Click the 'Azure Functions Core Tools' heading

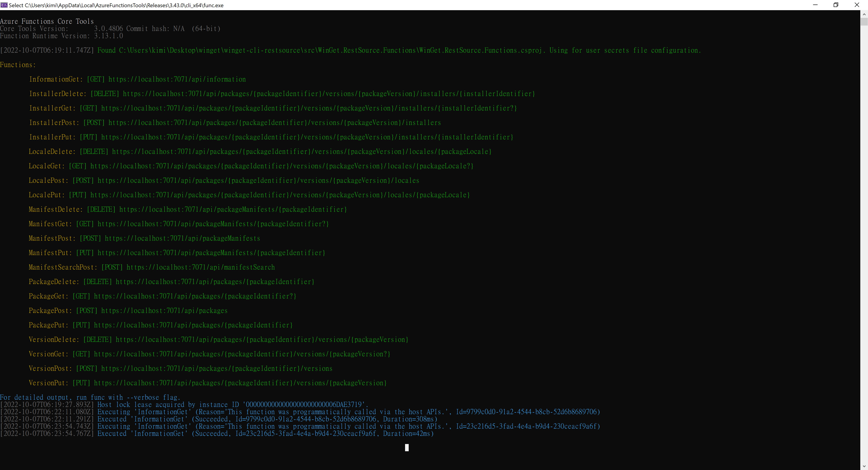[x=47, y=21]
